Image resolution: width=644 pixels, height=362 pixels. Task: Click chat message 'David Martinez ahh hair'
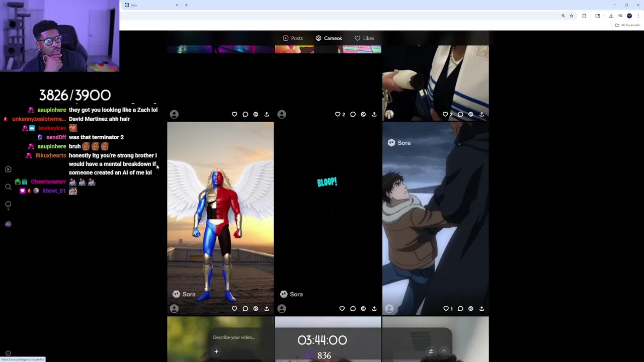coord(99,119)
